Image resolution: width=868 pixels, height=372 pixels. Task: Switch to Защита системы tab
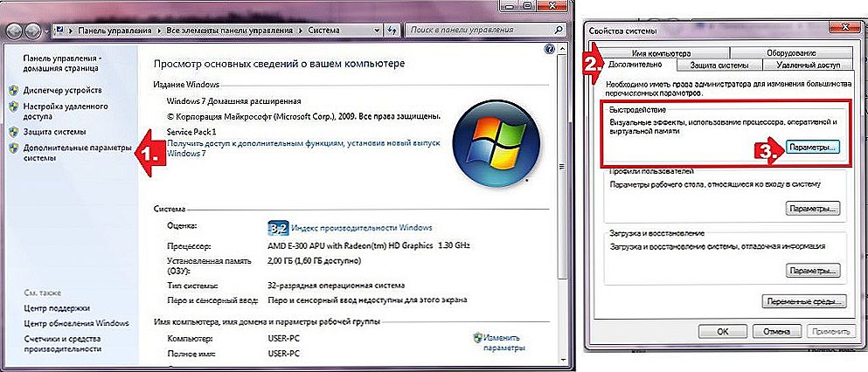click(719, 65)
